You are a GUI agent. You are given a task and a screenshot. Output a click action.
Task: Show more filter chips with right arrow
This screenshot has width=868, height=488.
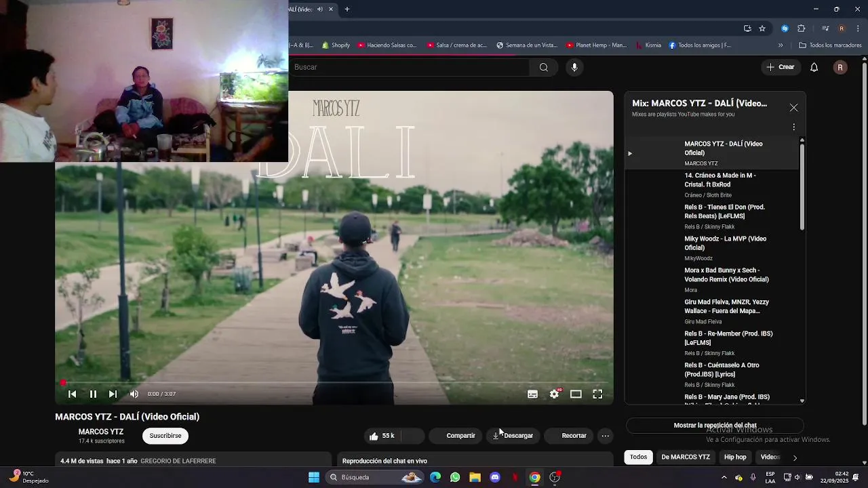click(x=795, y=457)
